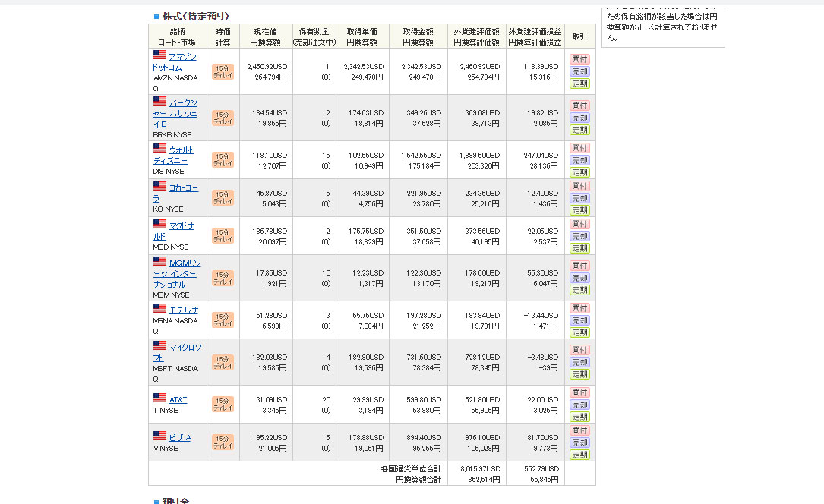This screenshot has height=504, width=824.
Task: Open the ビザ A stock link
Action: [x=180, y=437]
